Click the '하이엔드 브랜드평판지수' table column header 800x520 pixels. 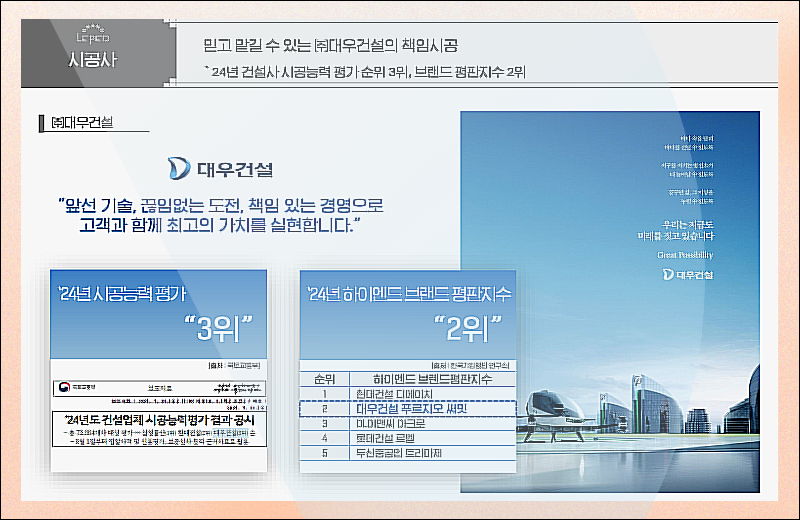pos(433,379)
